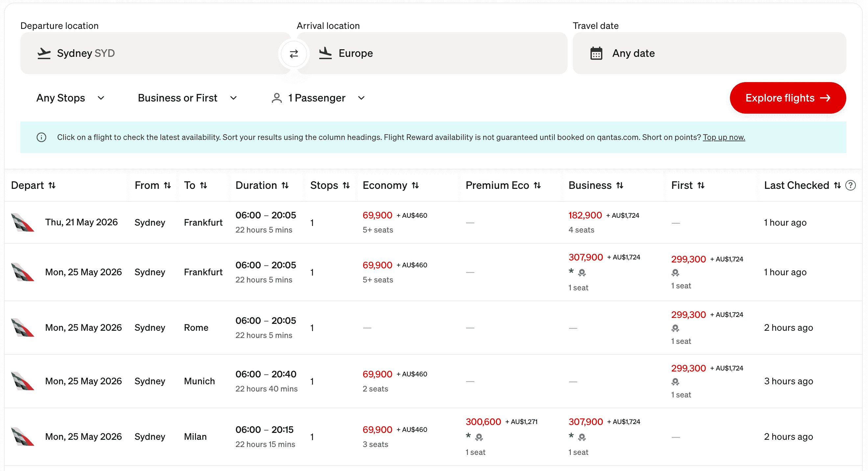This screenshot has width=868, height=471.
Task: Click the Rome destination cell
Action: tap(196, 327)
